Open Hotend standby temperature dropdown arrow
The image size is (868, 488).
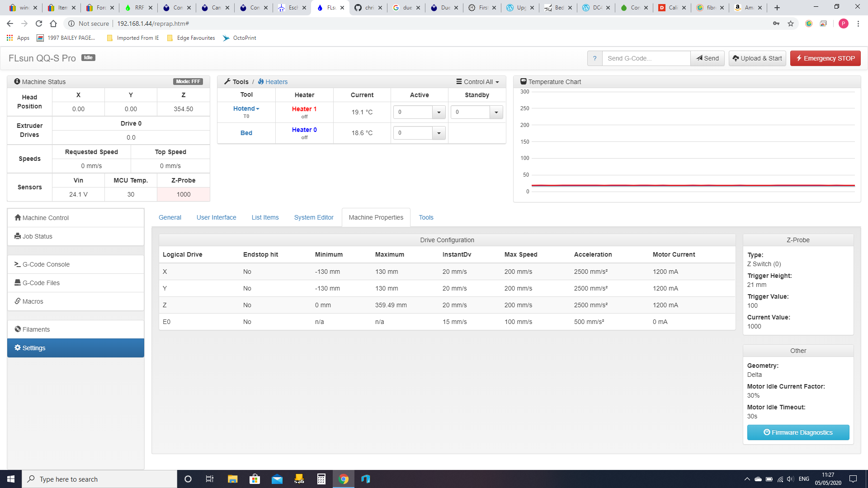[x=496, y=112]
